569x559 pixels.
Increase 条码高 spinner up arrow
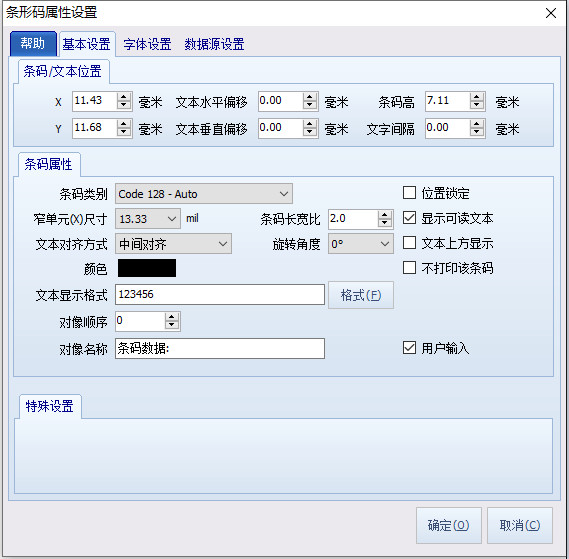477,97
